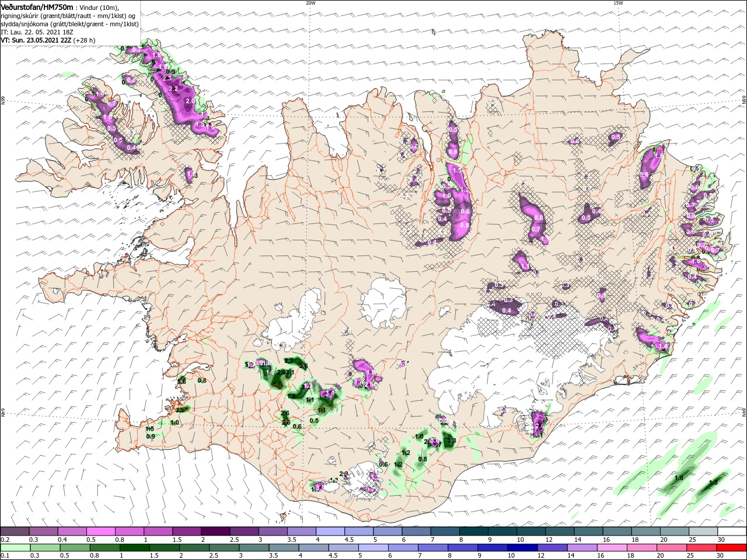Viewport: 747px width, 560px height.
Task: Click the 'rigning/skúrir' legend description line
Action: (69, 16)
